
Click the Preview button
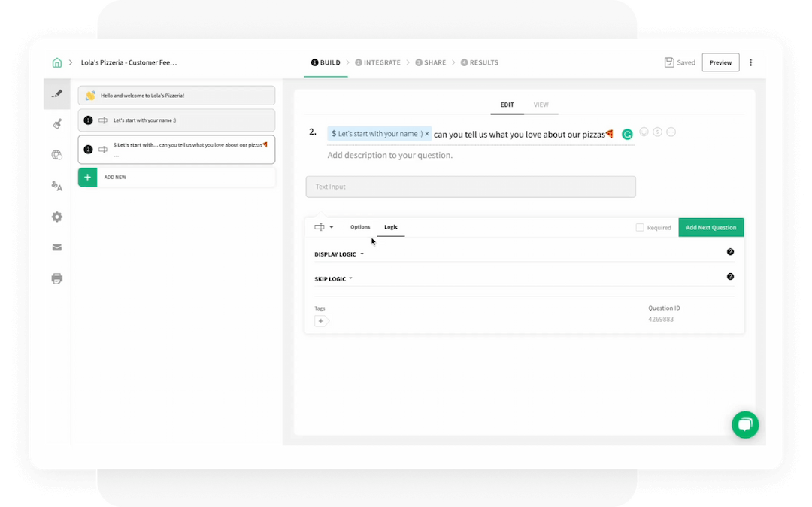click(720, 62)
